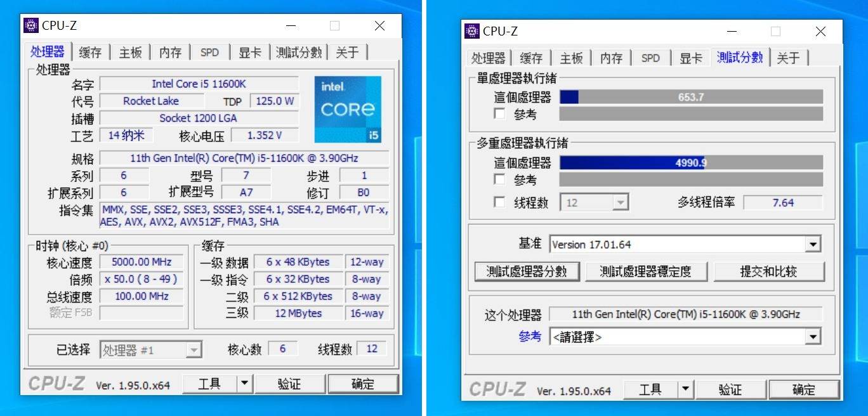Click the 核心数 6 value

pyautogui.click(x=282, y=349)
